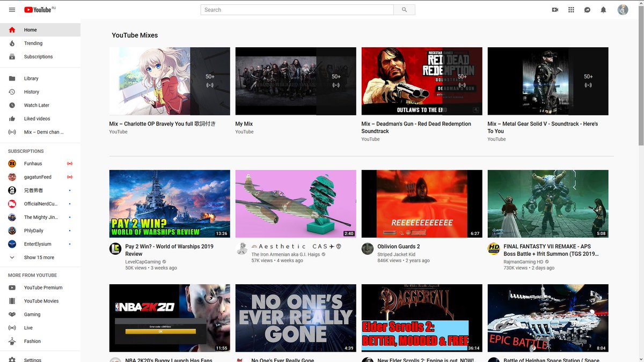Image resolution: width=644 pixels, height=362 pixels.
Task: Open the YouTube apps grid icon
Action: coord(571,10)
